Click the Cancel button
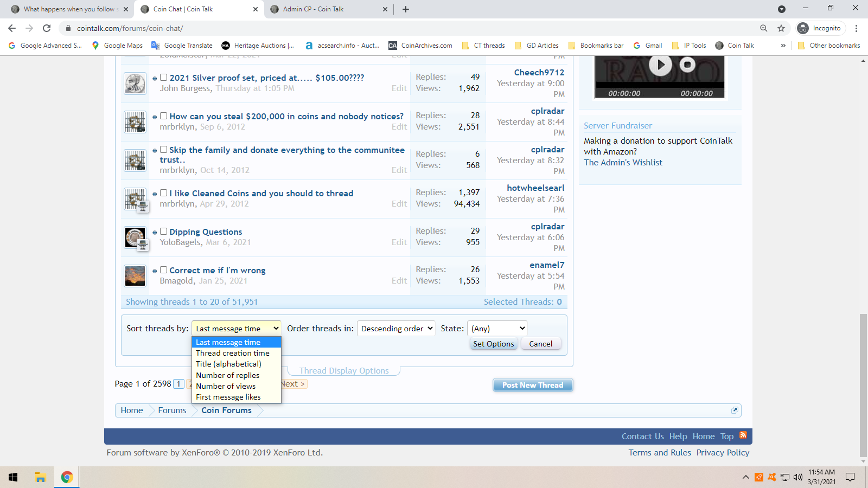This screenshot has width=868, height=488. coord(541,344)
